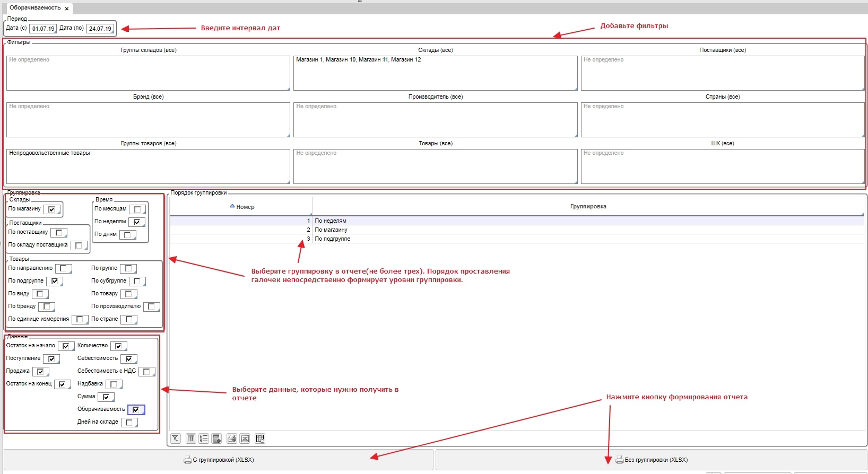Screen dimensions: 868x474
Task: Close the Оборачиваемость tab
Action: [x=67, y=9]
